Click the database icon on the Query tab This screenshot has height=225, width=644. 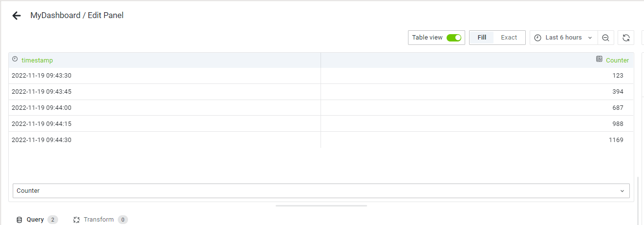point(19,220)
